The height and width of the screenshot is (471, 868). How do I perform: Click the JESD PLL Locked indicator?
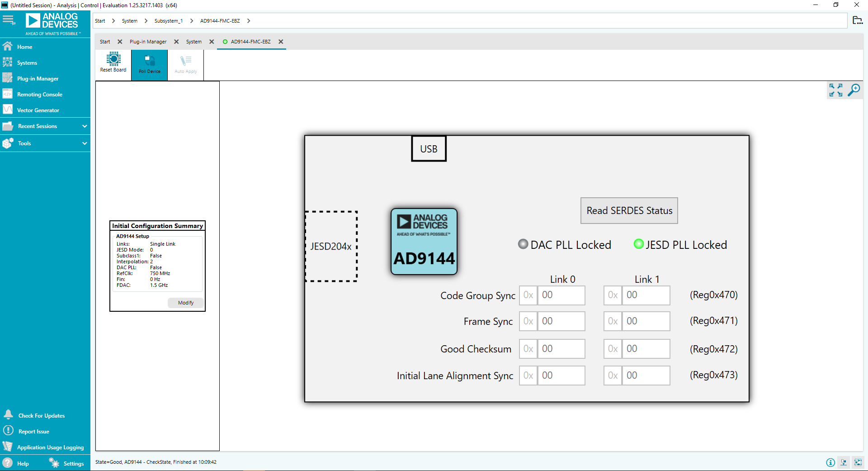tap(638, 244)
